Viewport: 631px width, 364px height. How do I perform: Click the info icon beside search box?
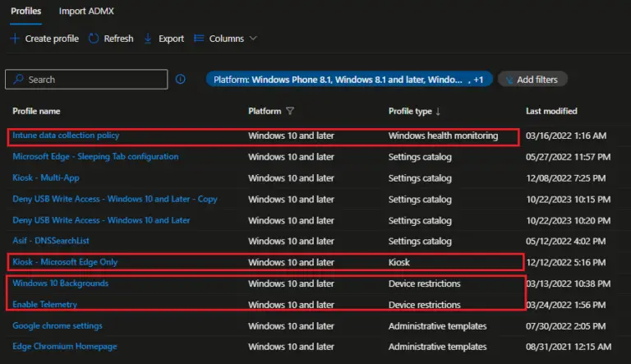point(181,80)
